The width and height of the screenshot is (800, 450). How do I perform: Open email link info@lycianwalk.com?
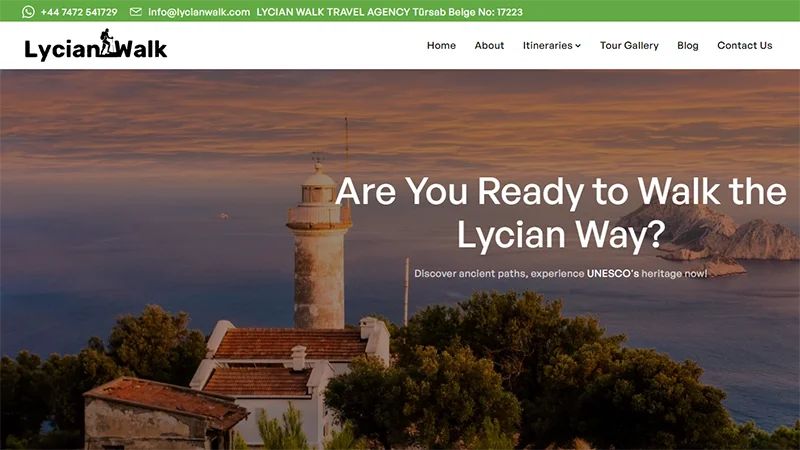[x=199, y=12]
